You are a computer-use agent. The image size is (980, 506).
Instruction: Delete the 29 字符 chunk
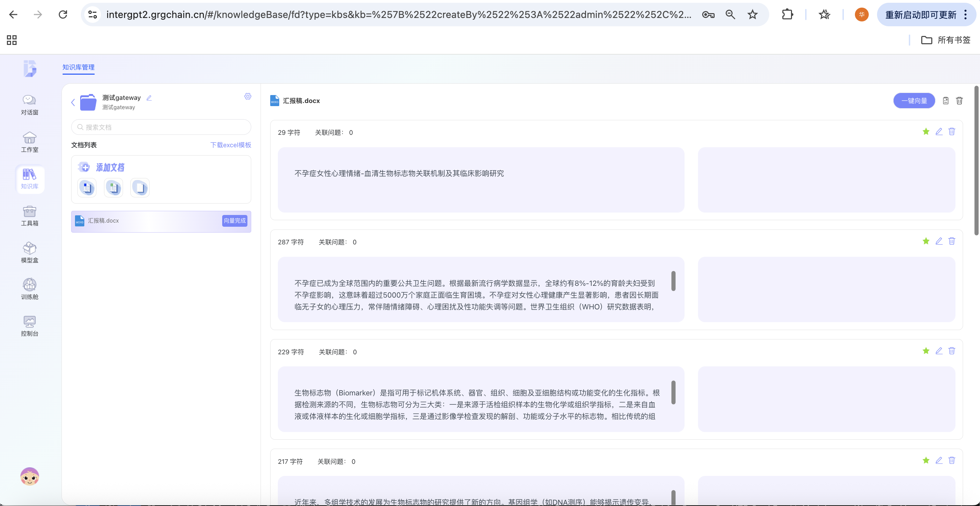(x=951, y=132)
